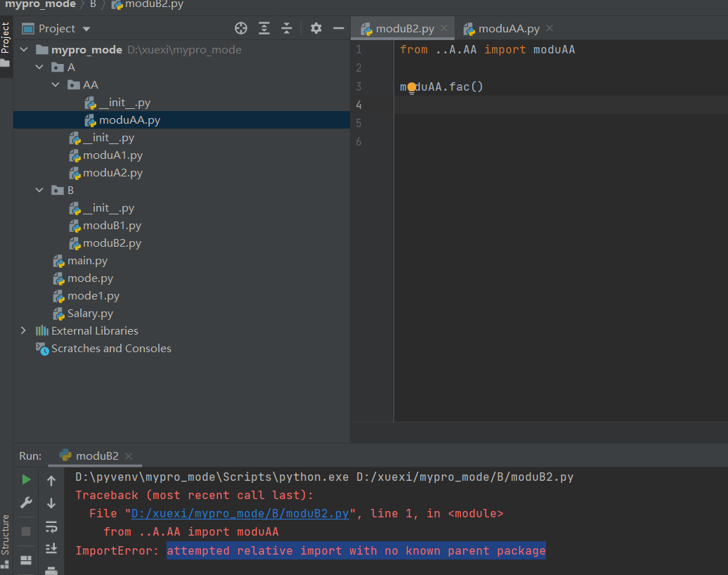Select moduB1.py in project tree
This screenshot has height=575, width=728.
112,226
